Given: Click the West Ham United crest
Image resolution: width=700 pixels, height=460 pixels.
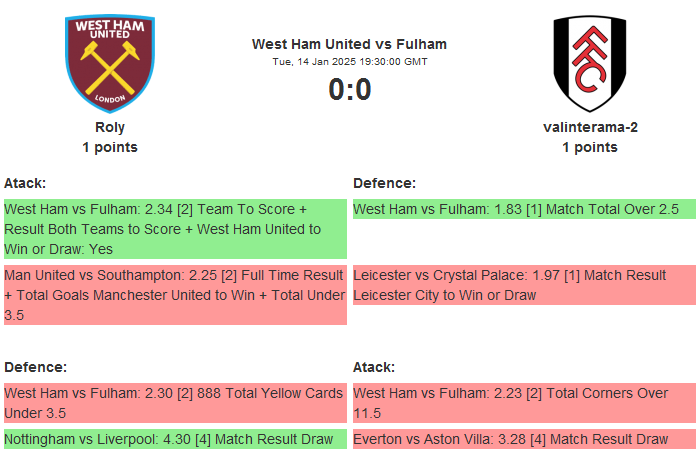Looking at the screenshot, I should tap(110, 62).
